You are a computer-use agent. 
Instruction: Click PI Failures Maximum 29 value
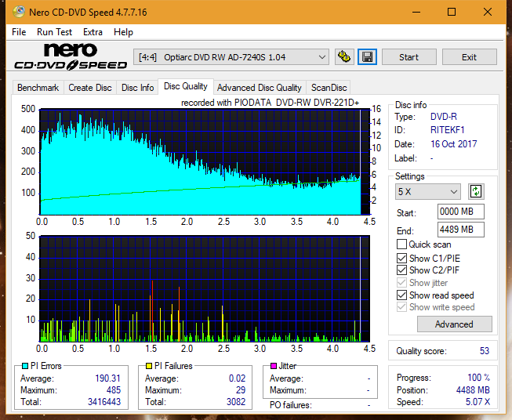(241, 390)
